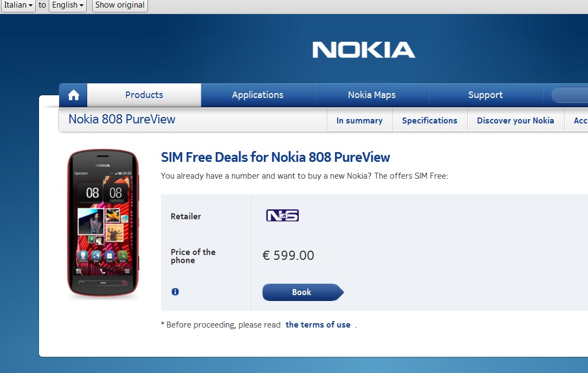
Task: Click the Nokia logo at the top
Action: tap(363, 49)
